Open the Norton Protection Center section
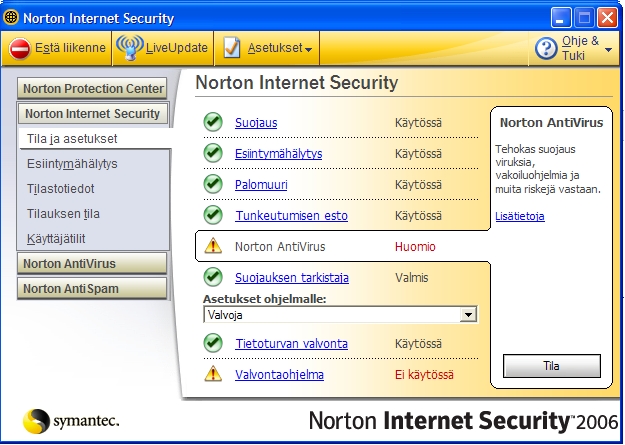This screenshot has height=445, width=625. pos(94,89)
